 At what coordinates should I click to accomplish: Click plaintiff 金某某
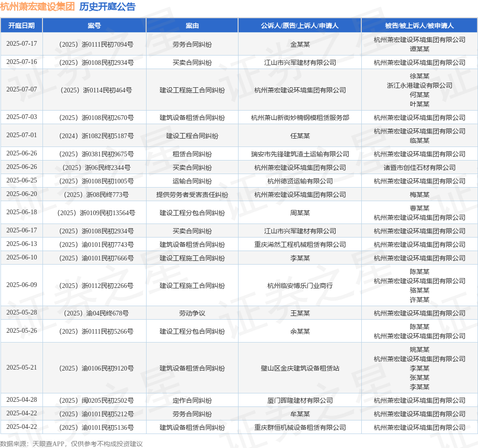300,44
